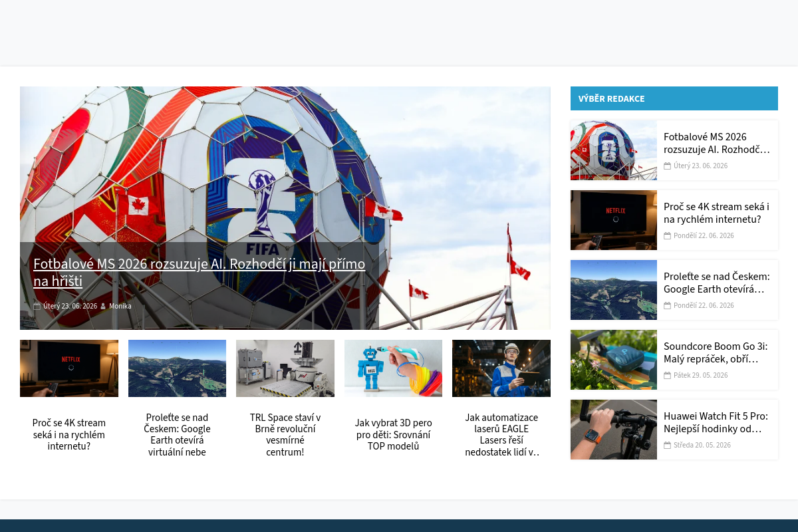Open sidebar title 'Huawei Watch Fit 5 Pro'

point(717,423)
